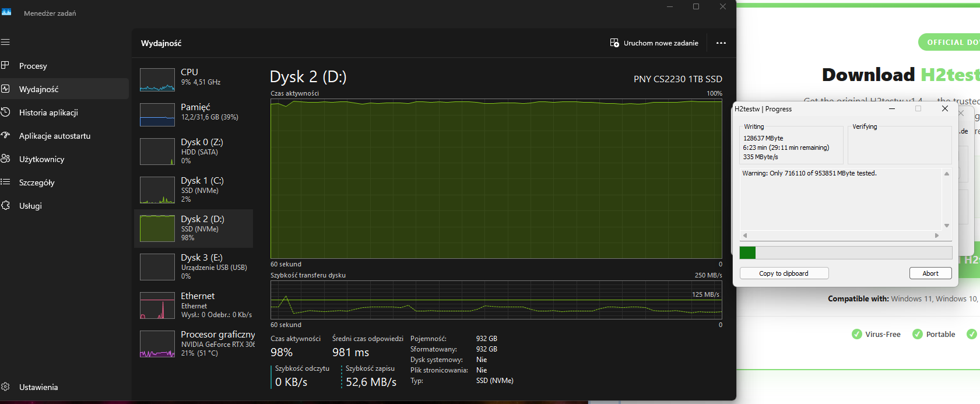Click the PNY CS2230 1TB SSD label

pyautogui.click(x=678, y=79)
